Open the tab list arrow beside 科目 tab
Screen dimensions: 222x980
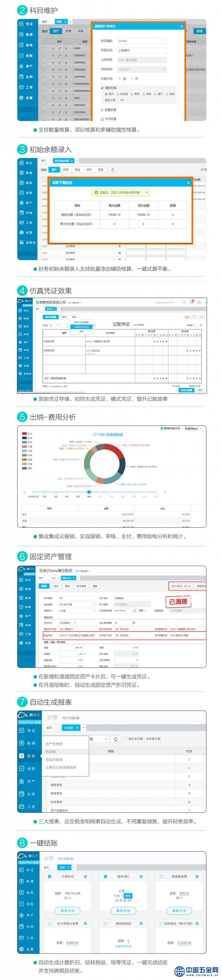[70, 22]
